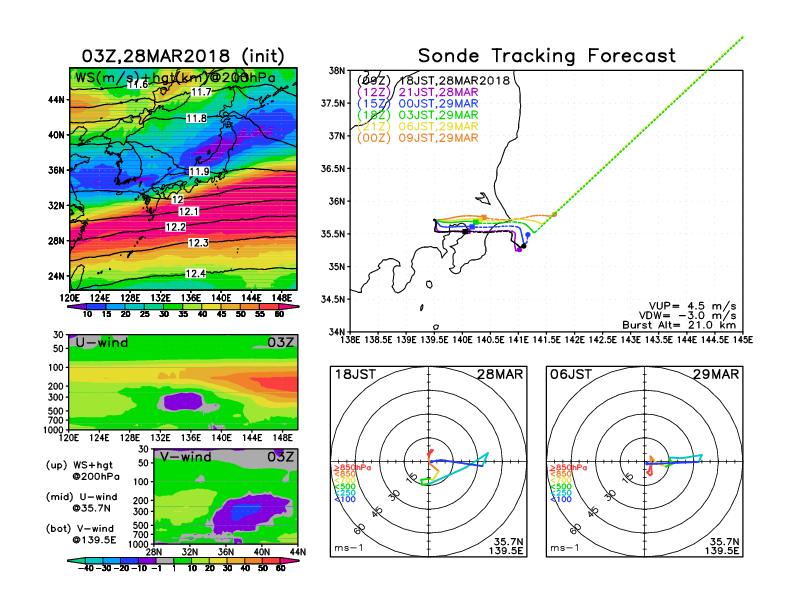
Task: Click the 'Sonde Tracking Forecast' heading
Action: point(547,55)
